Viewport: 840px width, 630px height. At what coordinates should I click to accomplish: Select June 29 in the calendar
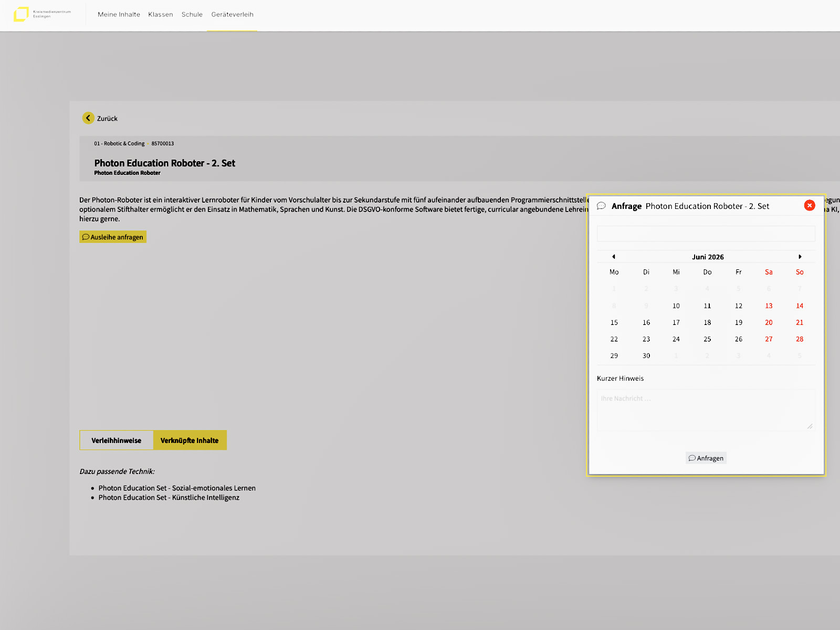[x=614, y=355]
